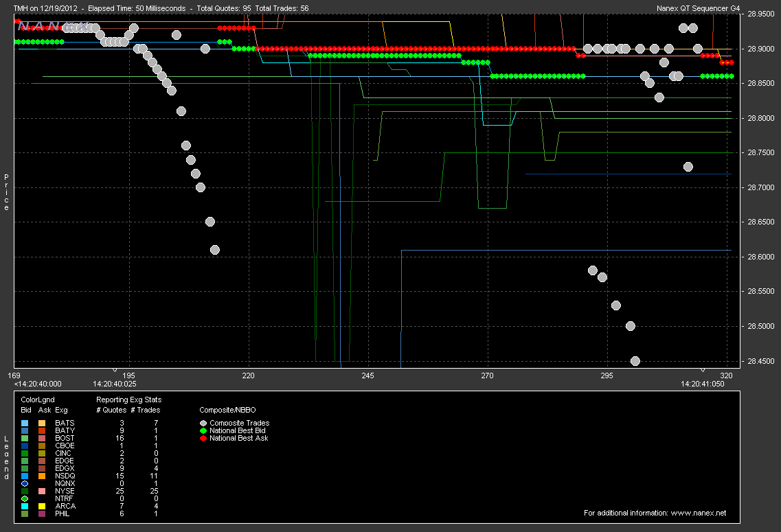Click the NYSE ask color swatch

tap(42, 491)
